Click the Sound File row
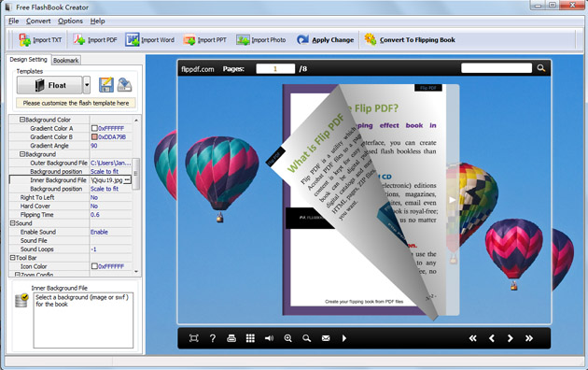The image size is (588, 370). click(x=71, y=240)
